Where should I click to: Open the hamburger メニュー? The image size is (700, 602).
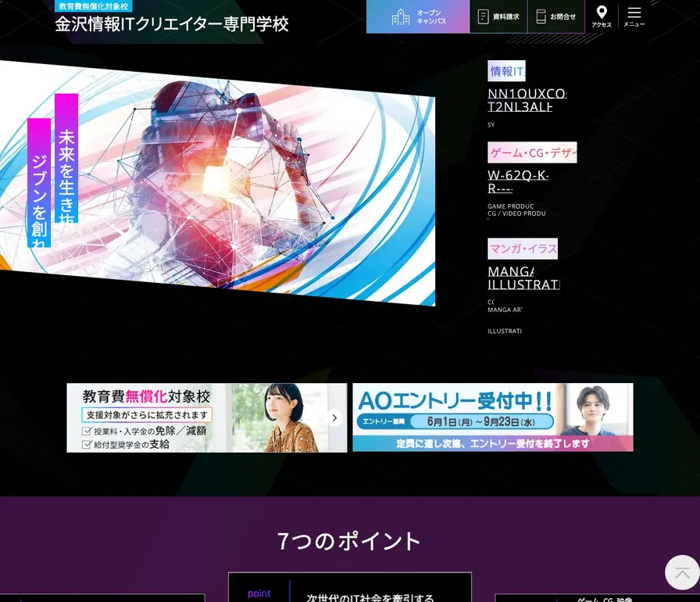(634, 16)
